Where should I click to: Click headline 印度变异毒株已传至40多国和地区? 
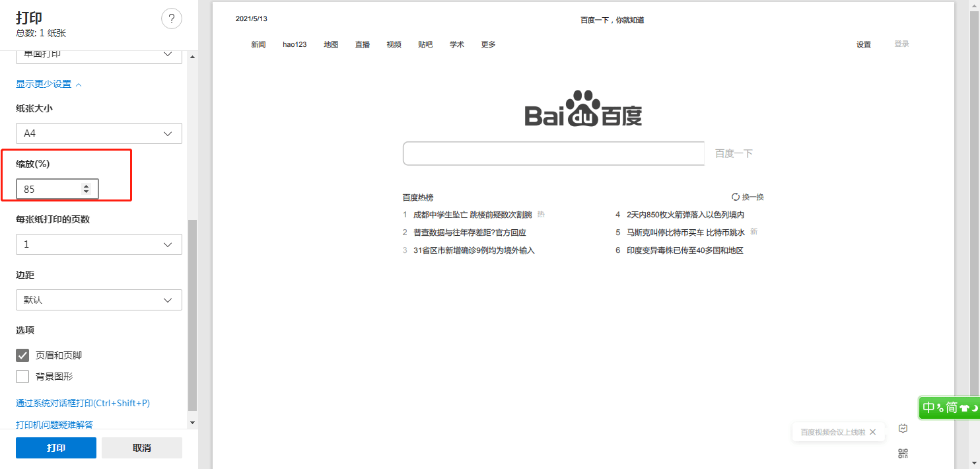tap(685, 250)
